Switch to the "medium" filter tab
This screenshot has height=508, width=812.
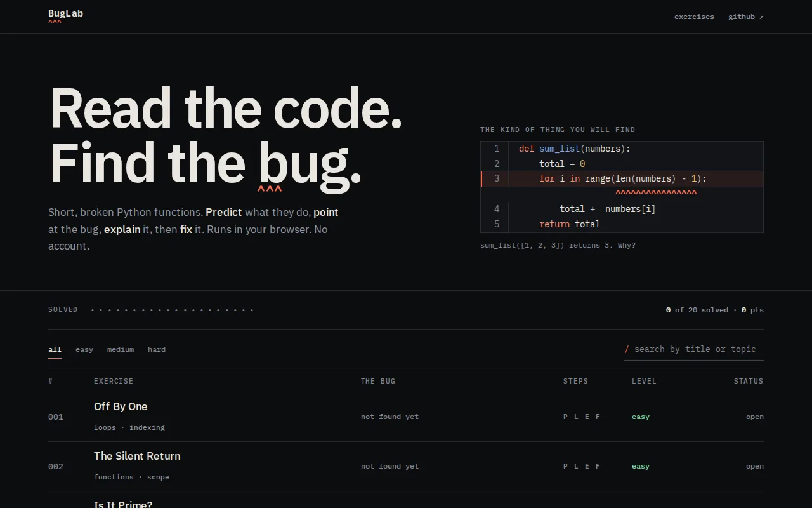tap(121, 349)
